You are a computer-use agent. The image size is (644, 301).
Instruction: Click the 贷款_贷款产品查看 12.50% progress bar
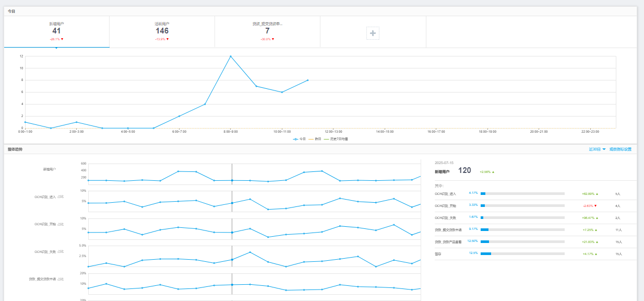pyautogui.click(x=522, y=242)
